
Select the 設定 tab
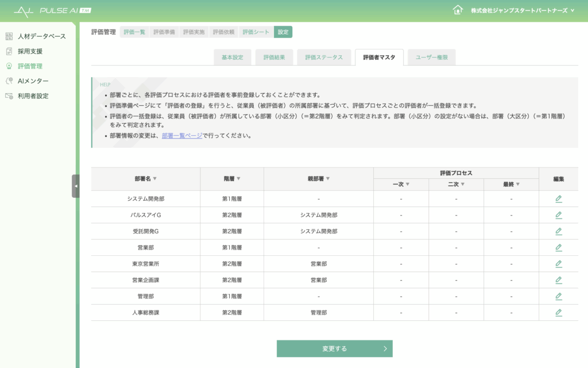pyautogui.click(x=283, y=32)
